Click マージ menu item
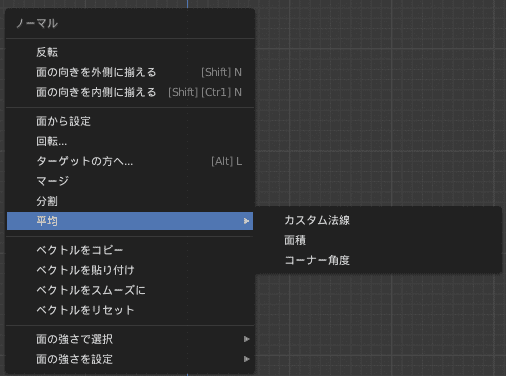This screenshot has width=506, height=376. click(x=130, y=181)
